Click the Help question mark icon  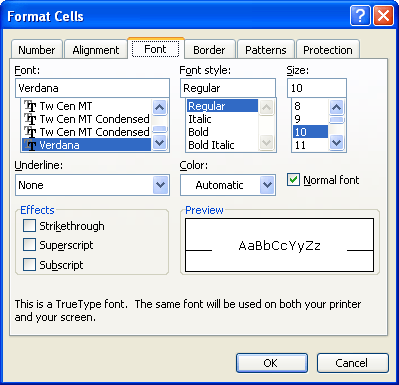point(360,16)
